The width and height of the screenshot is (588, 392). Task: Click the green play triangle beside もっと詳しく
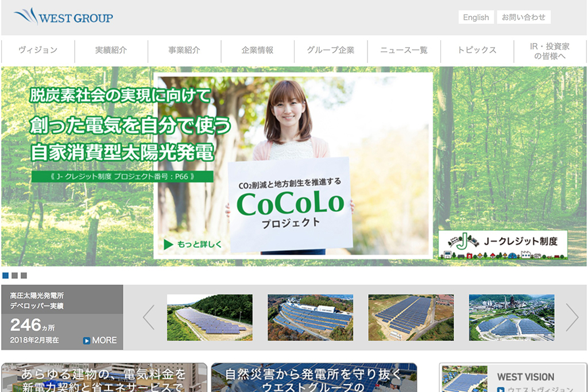pos(168,244)
